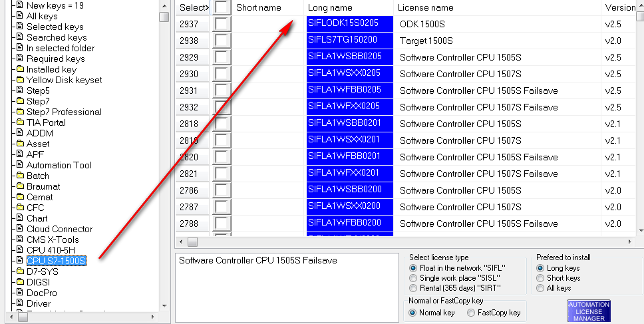
Task: Tick the checkbox for key row 2938
Action: (221, 40)
